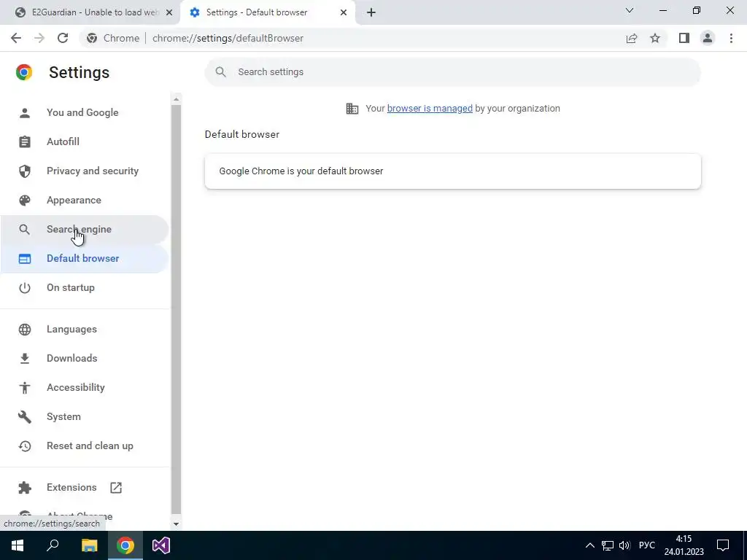Open the tab search chevron

pos(630,10)
